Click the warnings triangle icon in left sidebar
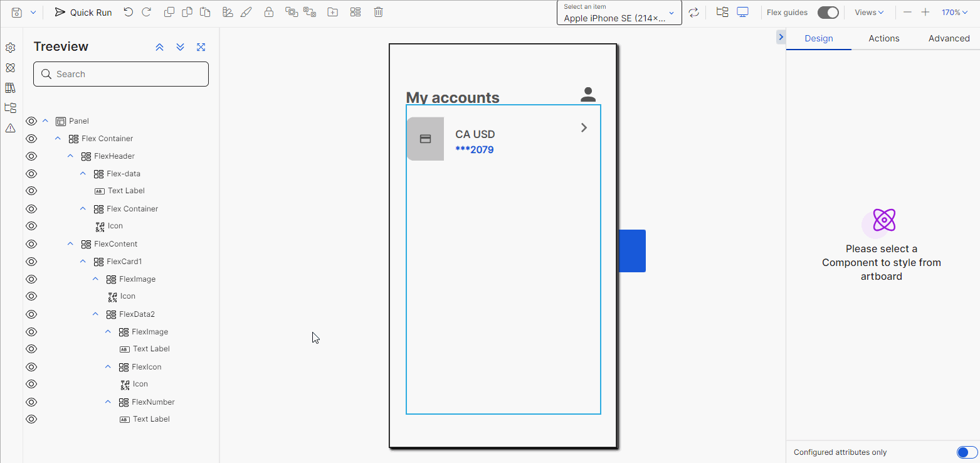Viewport: 980px width, 463px height. point(10,128)
